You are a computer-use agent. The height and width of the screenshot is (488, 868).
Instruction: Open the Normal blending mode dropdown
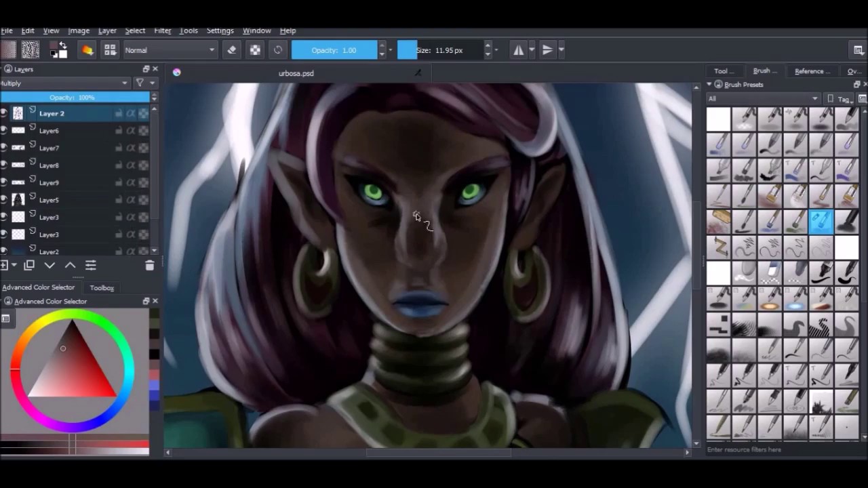[x=170, y=49]
